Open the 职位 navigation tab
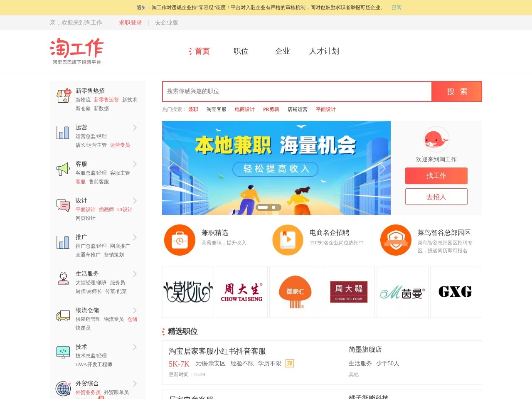Image resolution: width=532 pixels, height=399 pixels. 241,51
